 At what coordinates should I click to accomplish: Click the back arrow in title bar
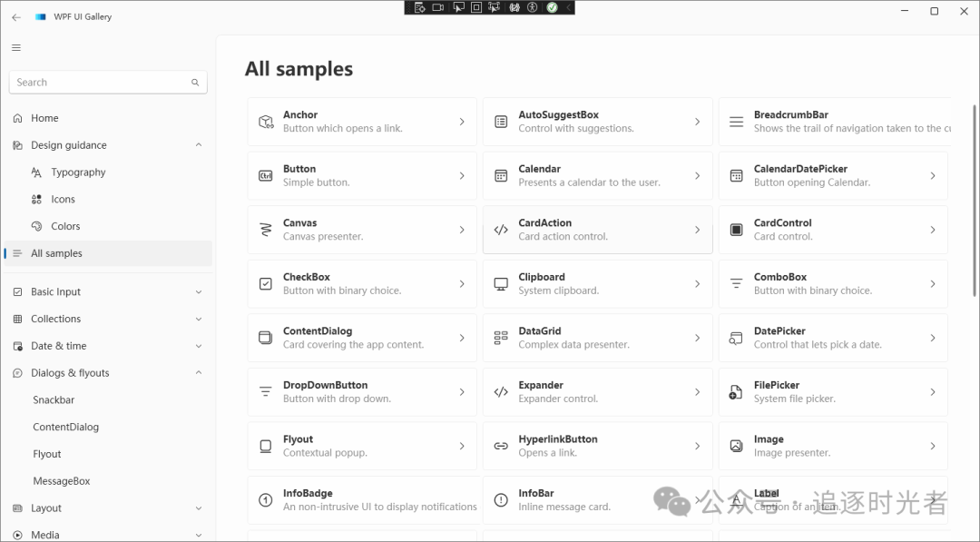[x=16, y=16]
